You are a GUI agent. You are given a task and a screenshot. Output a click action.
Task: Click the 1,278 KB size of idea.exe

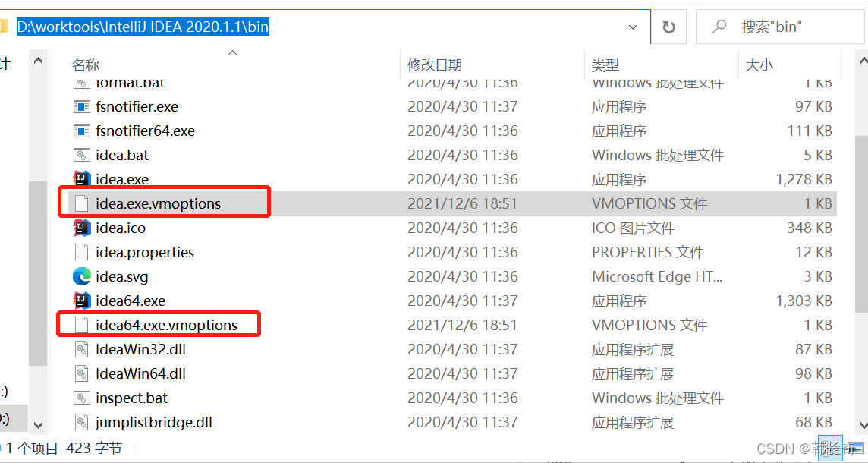[x=804, y=179]
